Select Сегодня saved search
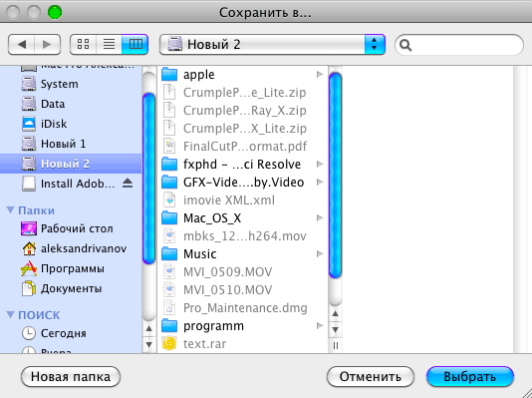 coord(71,333)
